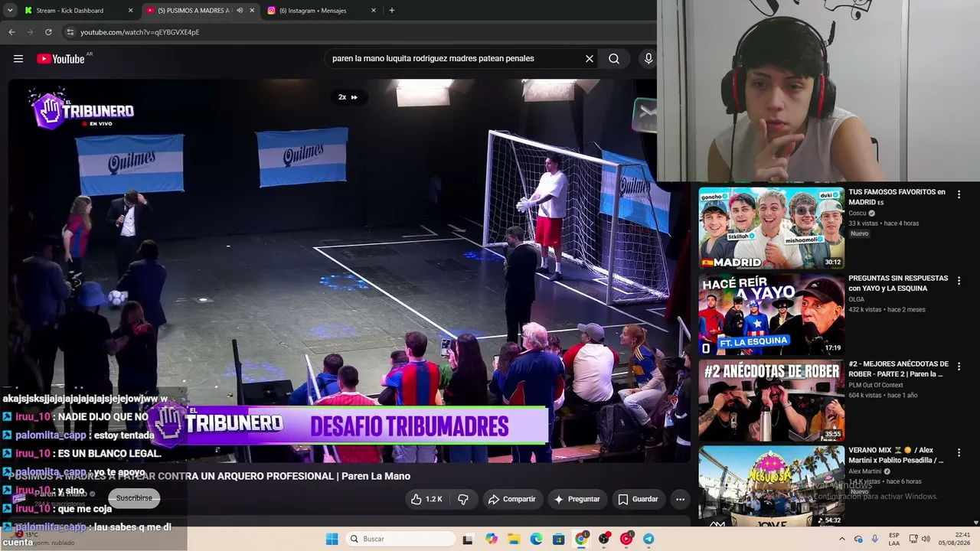980x551 pixels.
Task: Open the tab search dropdown
Action: 10,11
